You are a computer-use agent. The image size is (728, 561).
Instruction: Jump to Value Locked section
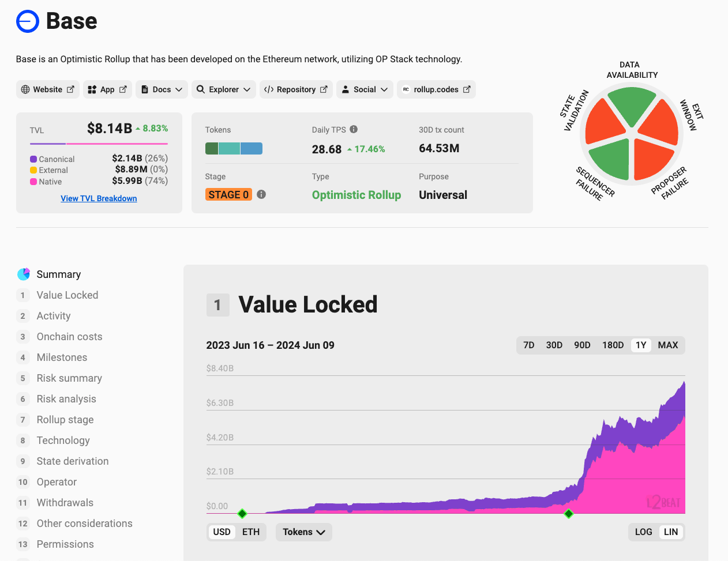67,295
